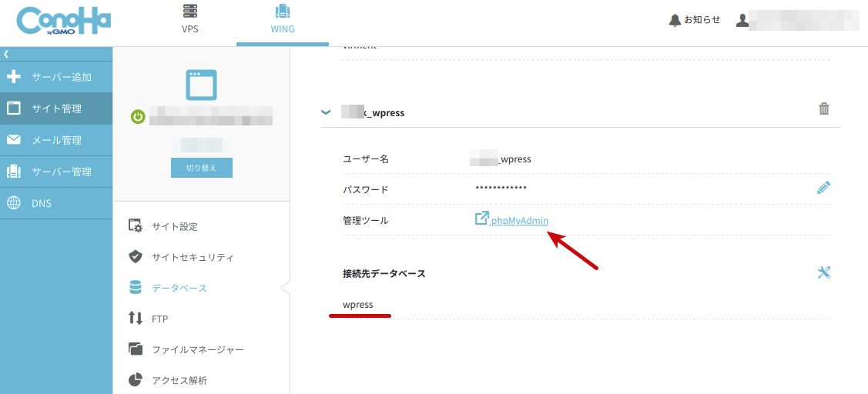Click the folder icon for ファイルマネージャー
The width and height of the screenshot is (868, 394).
pyautogui.click(x=136, y=349)
